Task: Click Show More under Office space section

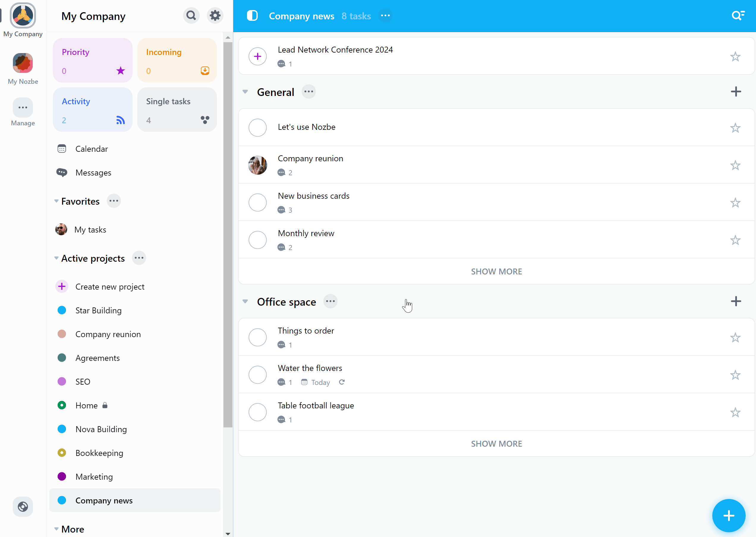Action: coord(496,443)
